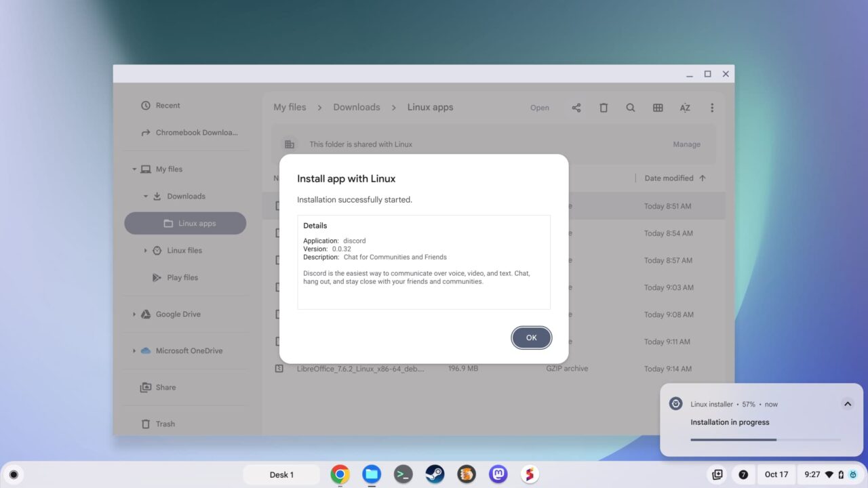The height and width of the screenshot is (488, 868).
Task: Expand the Linux files tree arrow
Action: click(145, 251)
